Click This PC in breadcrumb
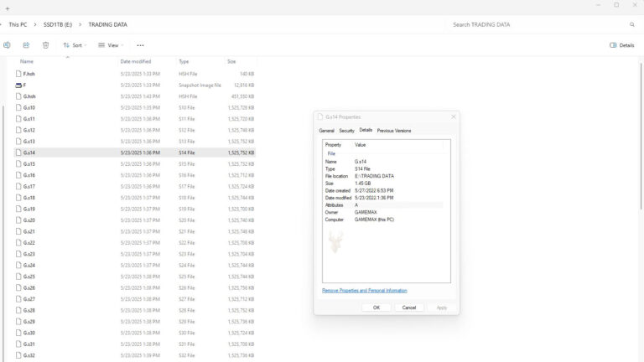644x362 pixels. 18,24
